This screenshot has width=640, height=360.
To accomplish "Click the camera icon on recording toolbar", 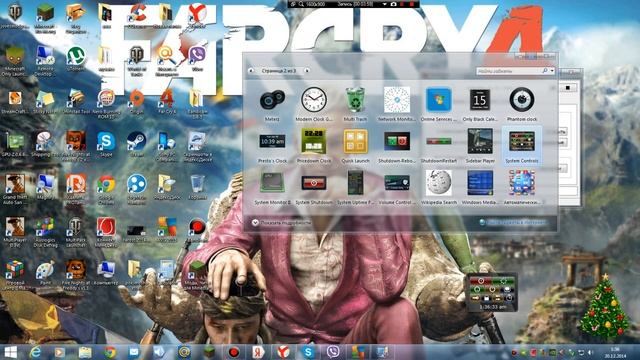I will pyautogui.click(x=393, y=4).
